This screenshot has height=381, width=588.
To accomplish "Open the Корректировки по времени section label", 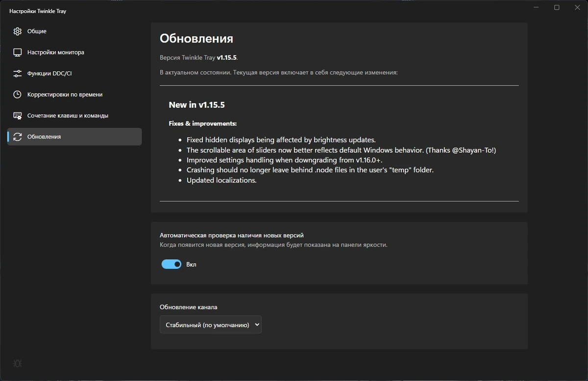I will tap(65, 95).
